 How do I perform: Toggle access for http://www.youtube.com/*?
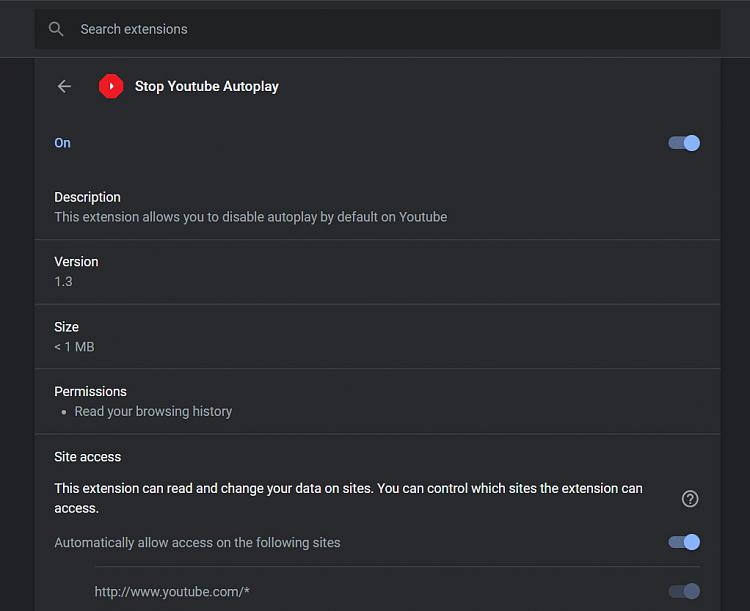tap(684, 591)
